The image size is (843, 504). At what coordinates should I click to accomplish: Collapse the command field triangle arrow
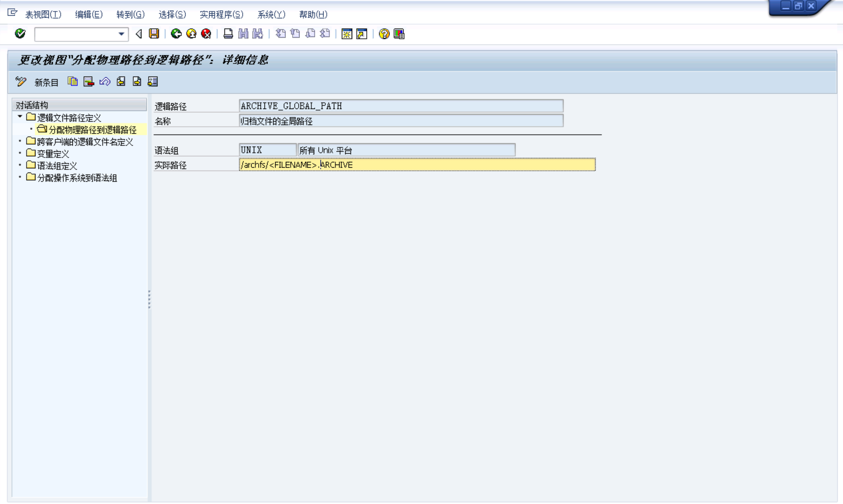(139, 34)
